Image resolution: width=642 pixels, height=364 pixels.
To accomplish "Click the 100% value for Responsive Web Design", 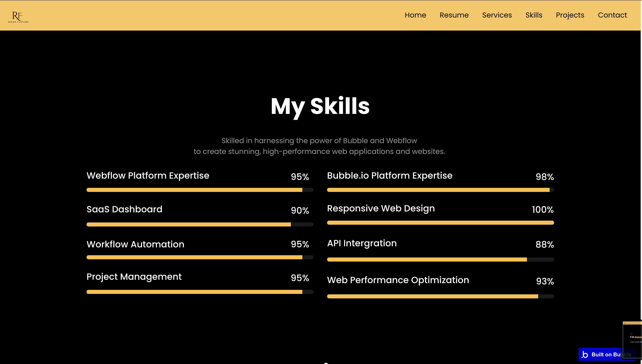I will click(543, 209).
